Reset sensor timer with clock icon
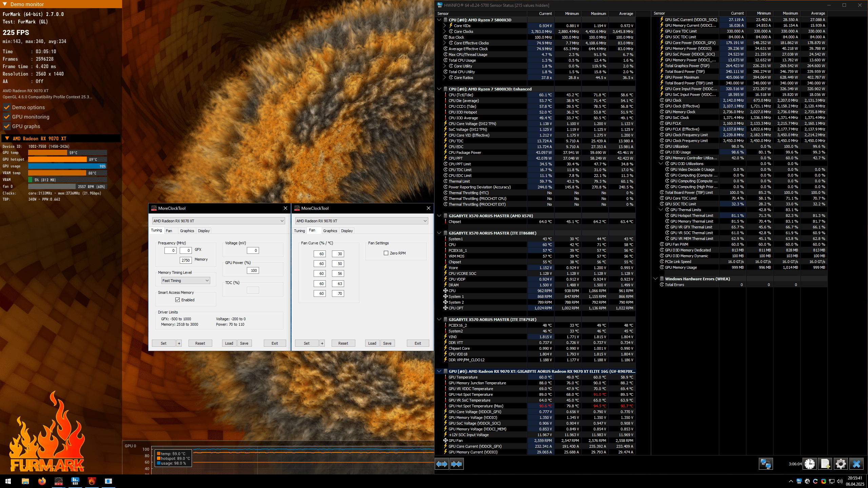Screen dimensions: 868x488 810,464
